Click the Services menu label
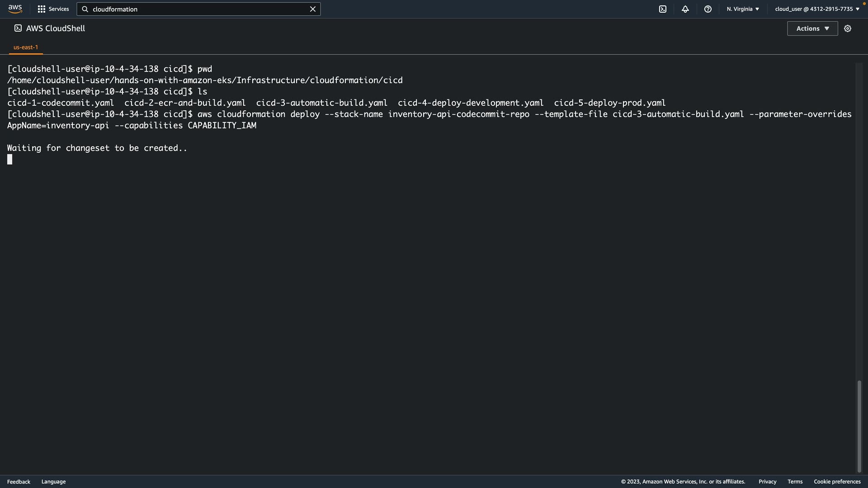This screenshot has height=488, width=868. pos(59,9)
